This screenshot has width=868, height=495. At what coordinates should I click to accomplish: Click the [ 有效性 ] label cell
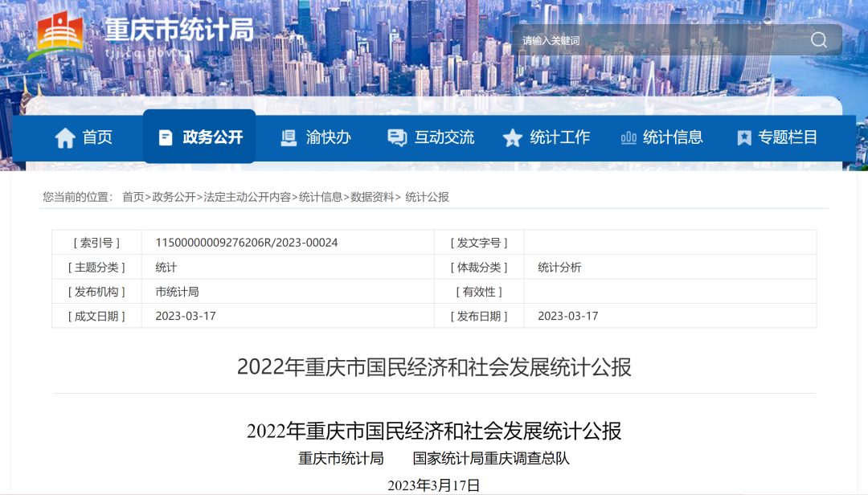tap(479, 292)
